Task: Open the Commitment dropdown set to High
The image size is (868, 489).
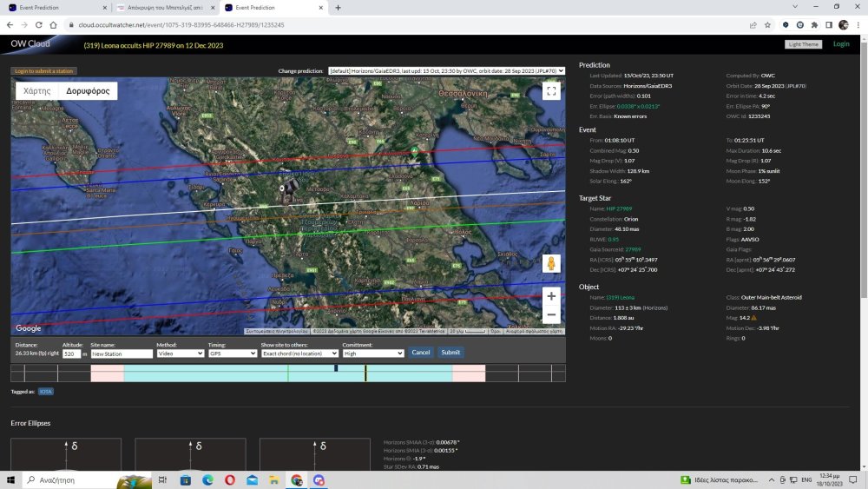Action: 373,354
